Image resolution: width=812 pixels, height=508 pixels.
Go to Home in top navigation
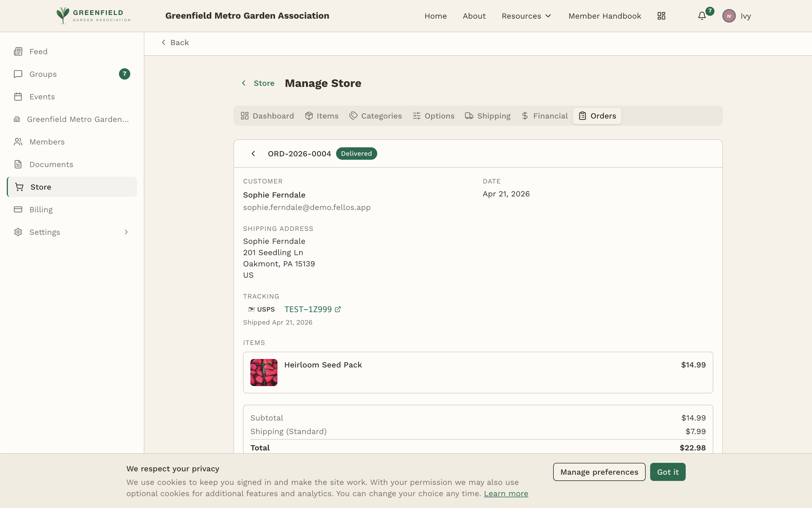(436, 16)
